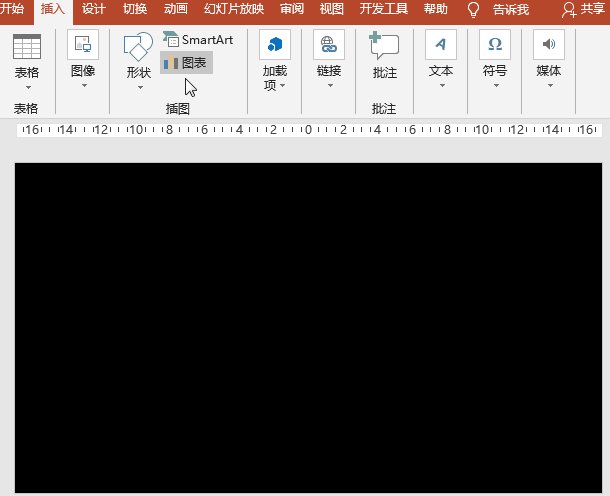
Task: Switch to the 动画 tab
Action: [x=175, y=9]
